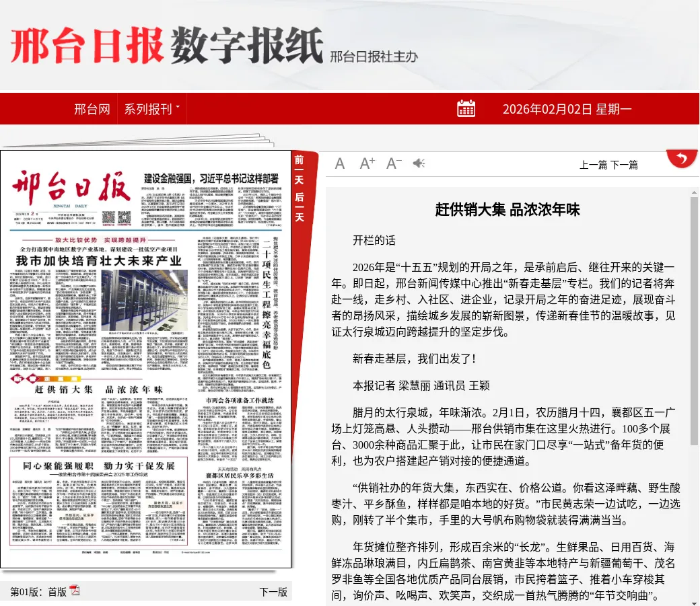Screen dimensions: 700x606
Task: Play article audio with speaker icon
Action: pos(419,163)
